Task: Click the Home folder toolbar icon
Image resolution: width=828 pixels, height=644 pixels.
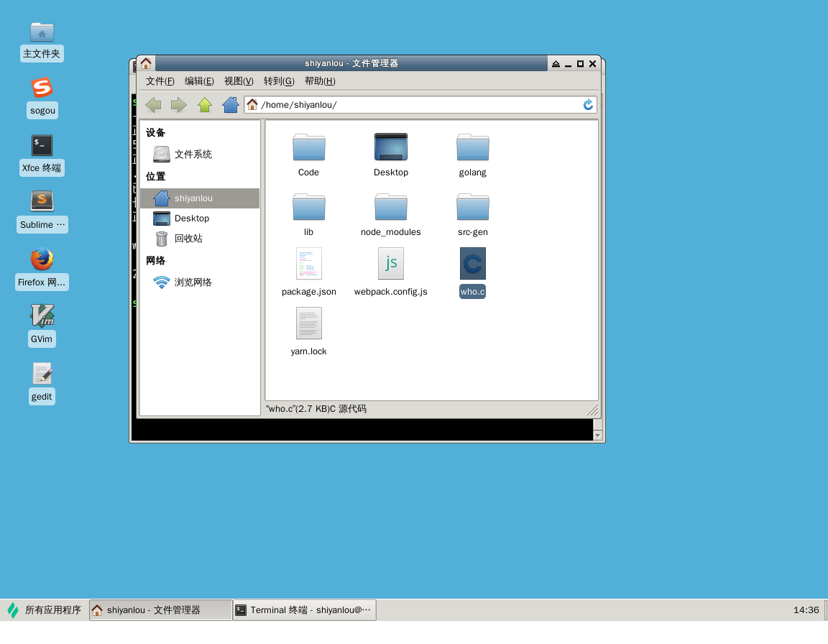Action: click(231, 105)
